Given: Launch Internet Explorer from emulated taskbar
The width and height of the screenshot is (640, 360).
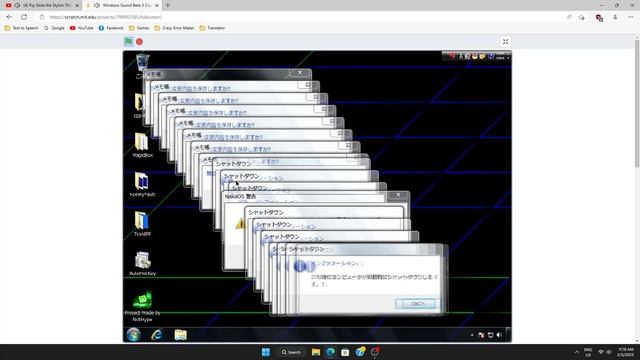Looking at the screenshot, I should pos(157,335).
